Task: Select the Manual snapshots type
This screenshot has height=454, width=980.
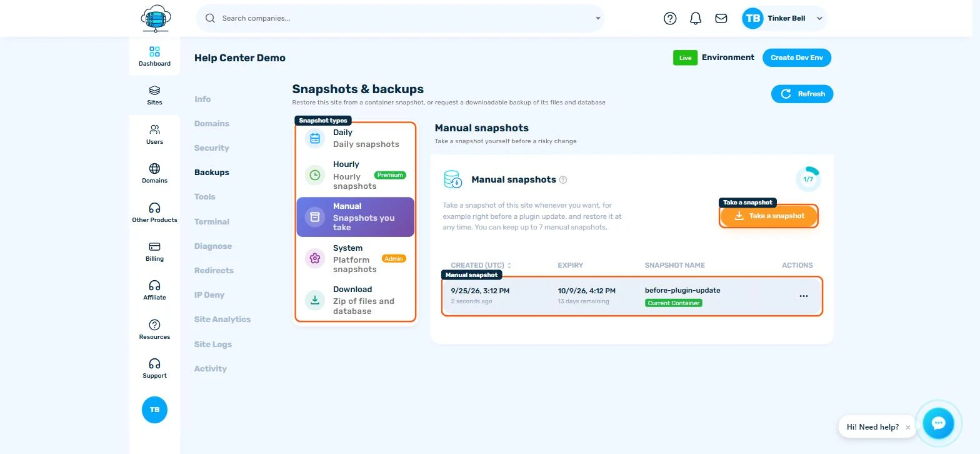Action: tap(355, 217)
